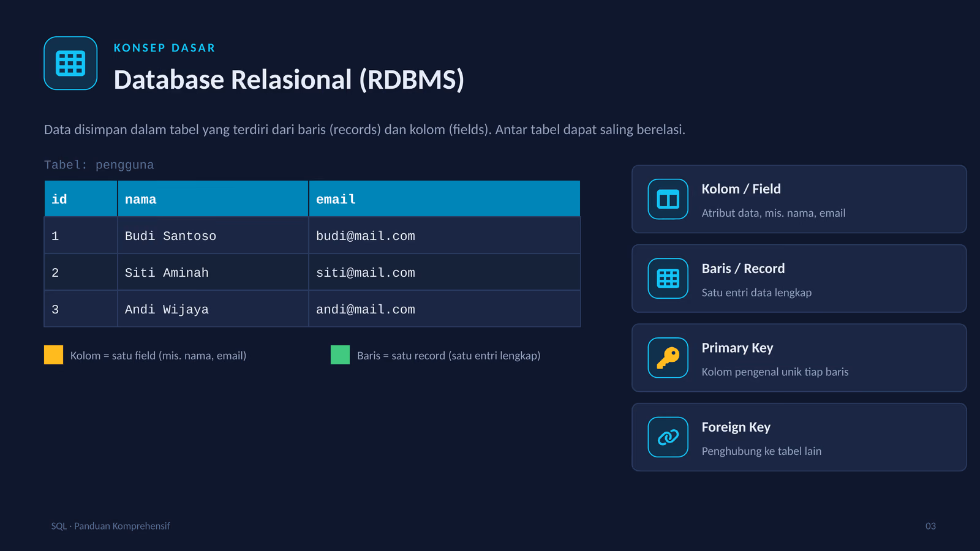Click 'Penghubung ke tabel lain' description
This screenshot has height=551, width=980.
coord(761,451)
